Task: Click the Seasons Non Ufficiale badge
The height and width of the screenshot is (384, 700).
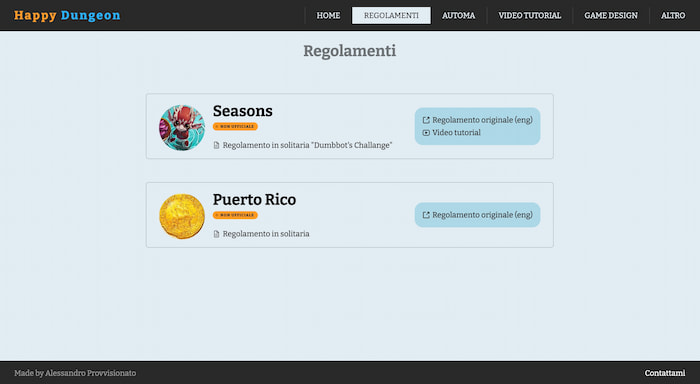Action: (x=235, y=126)
